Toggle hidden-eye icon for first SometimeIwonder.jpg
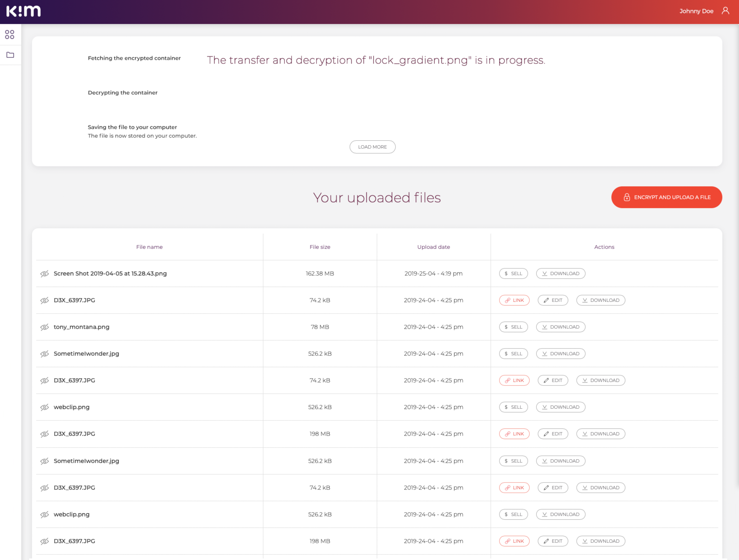 click(44, 354)
